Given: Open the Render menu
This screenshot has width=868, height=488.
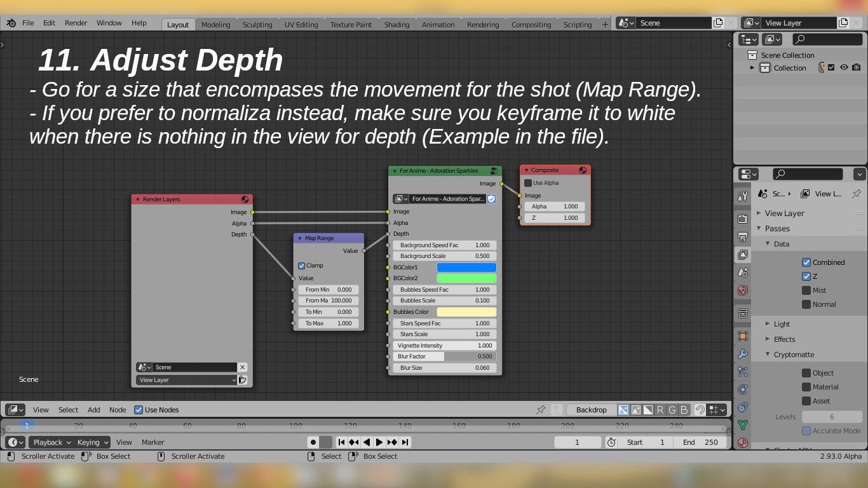Looking at the screenshot, I should (76, 23).
